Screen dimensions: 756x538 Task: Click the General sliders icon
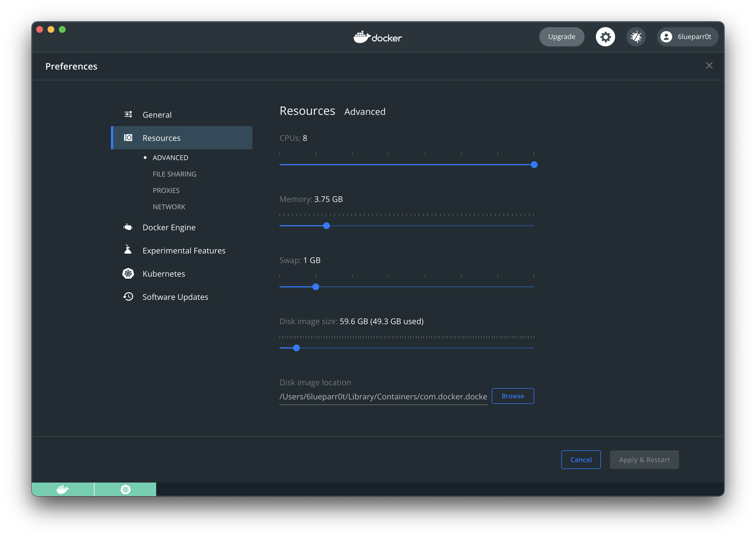coord(128,115)
